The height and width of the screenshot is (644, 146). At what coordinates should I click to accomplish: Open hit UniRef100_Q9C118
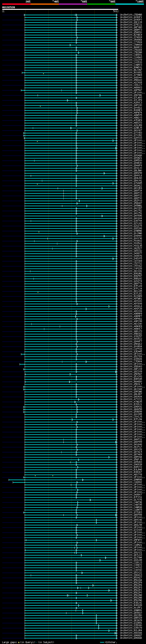point(131,22)
